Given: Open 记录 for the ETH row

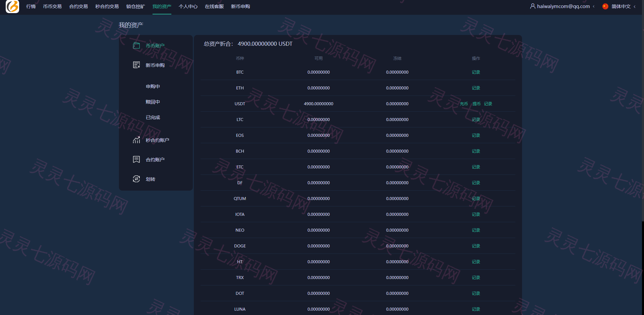Looking at the screenshot, I should (476, 88).
